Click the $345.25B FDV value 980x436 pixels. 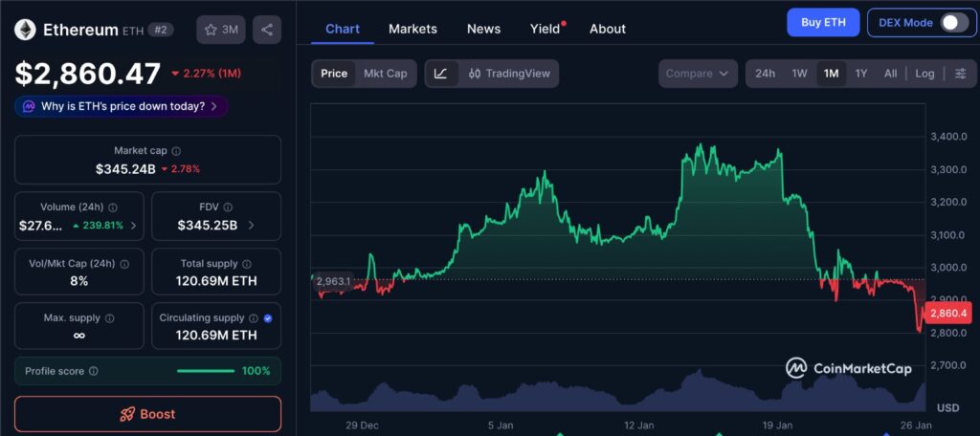(208, 226)
